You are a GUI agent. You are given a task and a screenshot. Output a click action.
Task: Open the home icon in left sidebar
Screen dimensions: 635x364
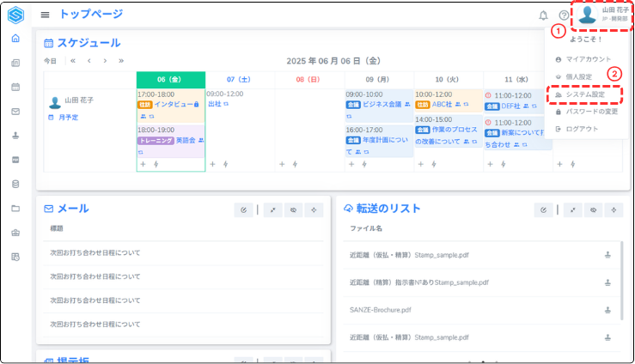click(15, 39)
